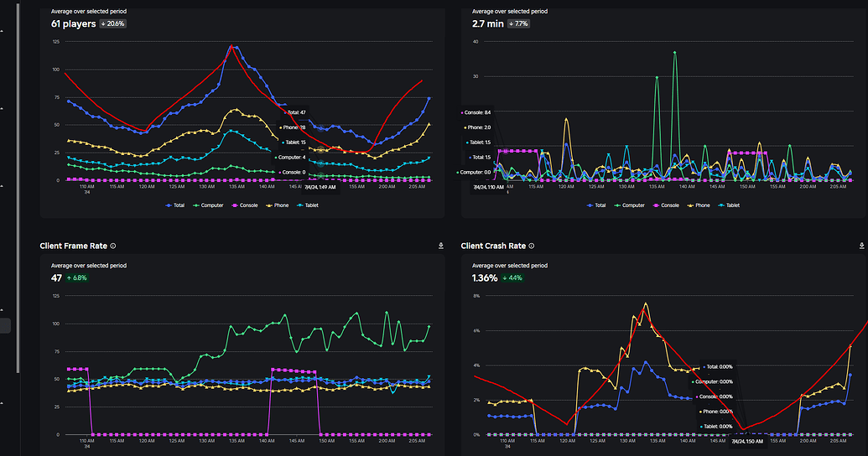The width and height of the screenshot is (868, 456).
Task: Click 'Average over selected period' above 61 players
Action: [89, 11]
